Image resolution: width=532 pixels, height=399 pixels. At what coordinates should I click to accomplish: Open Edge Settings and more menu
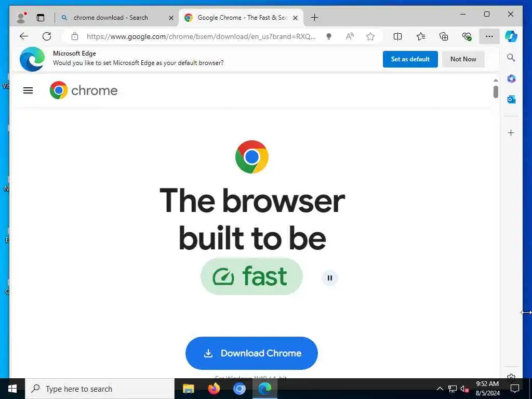(489, 36)
